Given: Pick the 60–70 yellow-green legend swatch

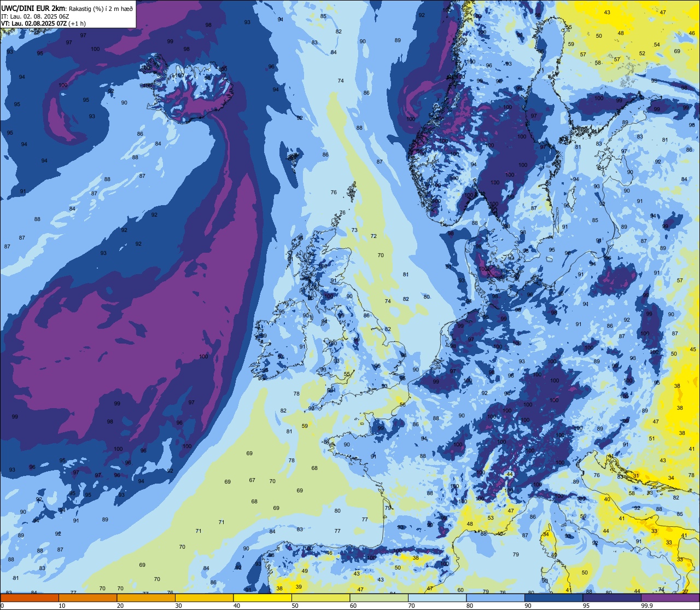Looking at the screenshot, I should 379,598.
